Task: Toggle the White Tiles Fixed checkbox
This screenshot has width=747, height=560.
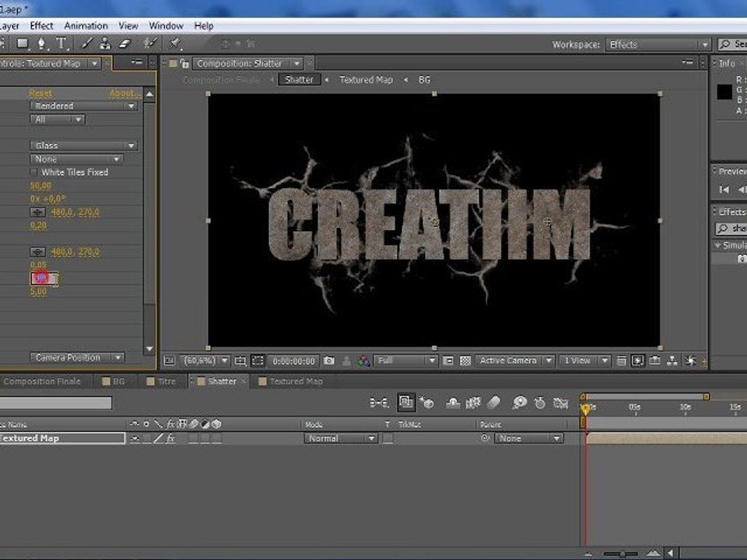Action: [x=33, y=173]
